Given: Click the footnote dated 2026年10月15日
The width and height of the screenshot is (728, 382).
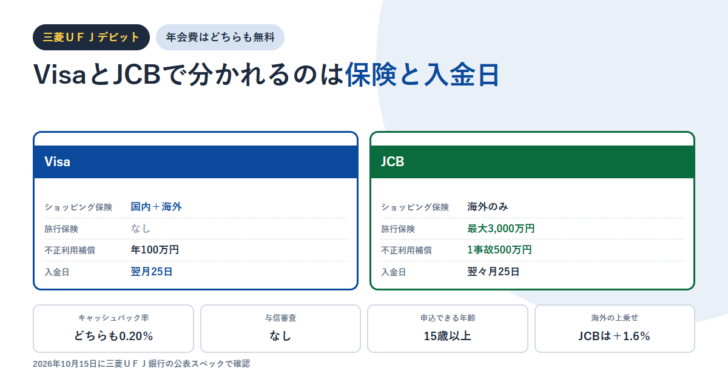Looking at the screenshot, I should (x=141, y=364).
